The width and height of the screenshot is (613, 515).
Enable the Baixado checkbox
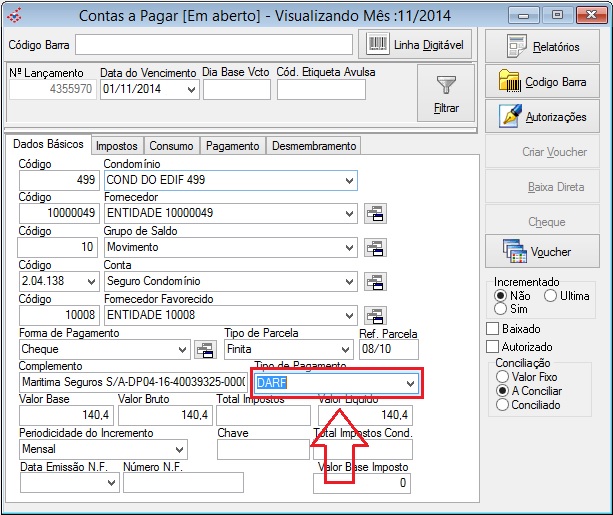coord(492,328)
